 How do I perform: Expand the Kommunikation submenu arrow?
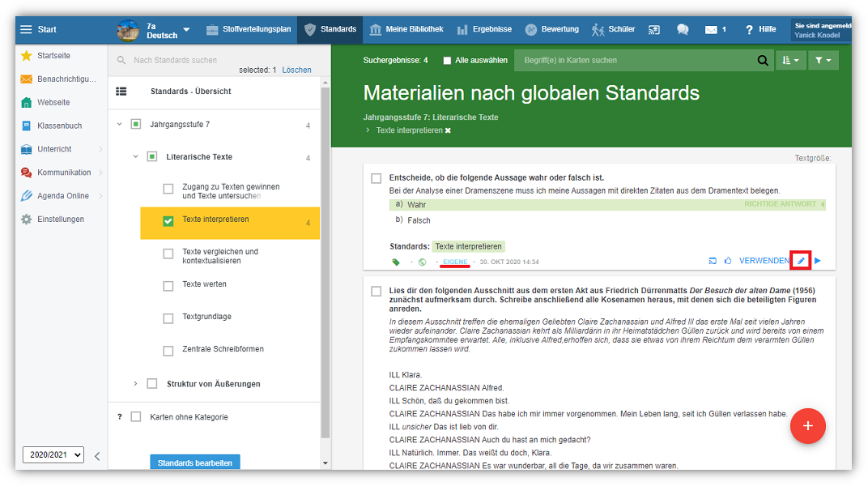pyautogui.click(x=100, y=173)
